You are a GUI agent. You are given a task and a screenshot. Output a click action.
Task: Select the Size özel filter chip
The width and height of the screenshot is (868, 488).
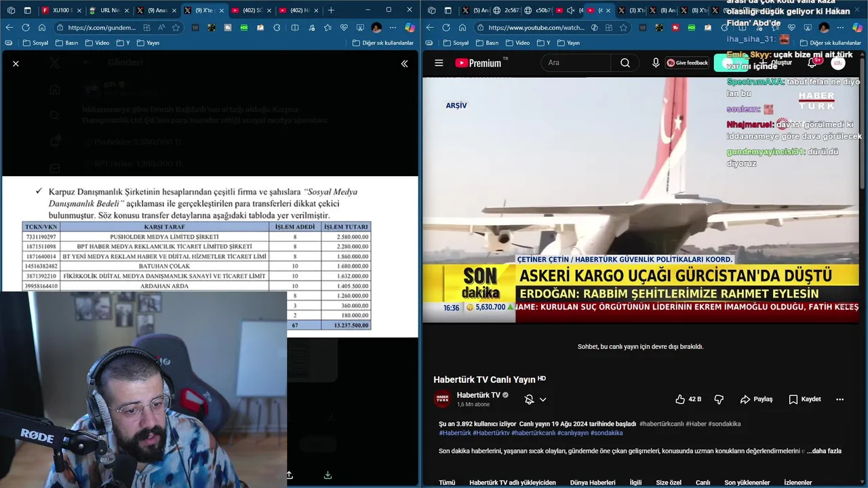pos(669,483)
